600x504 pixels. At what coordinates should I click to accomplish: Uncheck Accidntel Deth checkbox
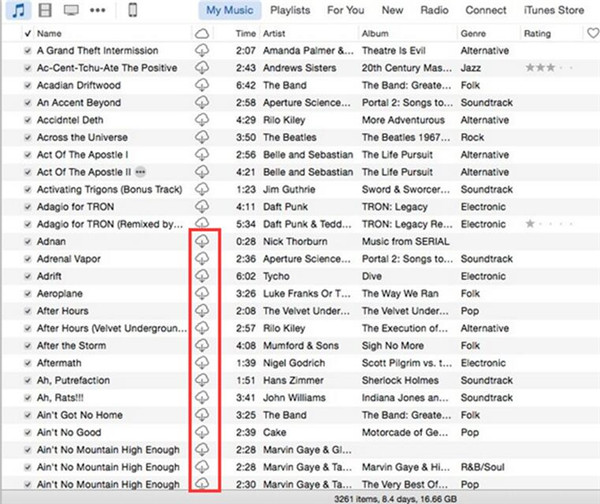pyautogui.click(x=28, y=120)
